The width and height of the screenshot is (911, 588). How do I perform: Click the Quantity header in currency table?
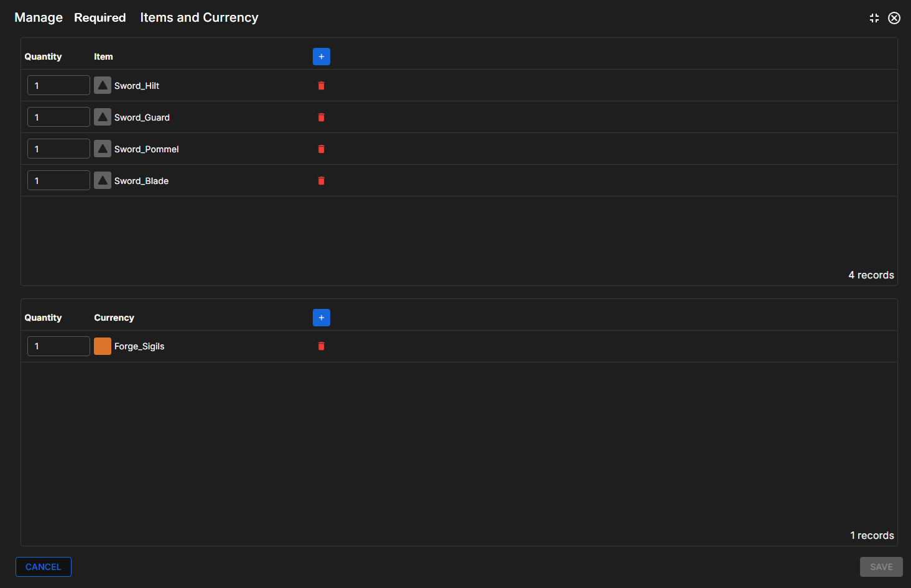(43, 318)
